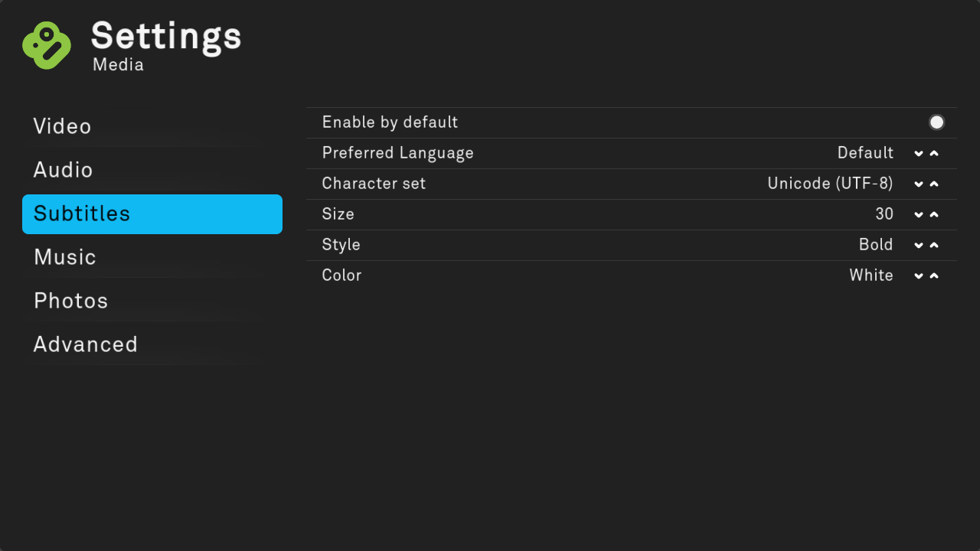Open the Audio settings section
The height and width of the screenshot is (551, 980).
point(64,170)
